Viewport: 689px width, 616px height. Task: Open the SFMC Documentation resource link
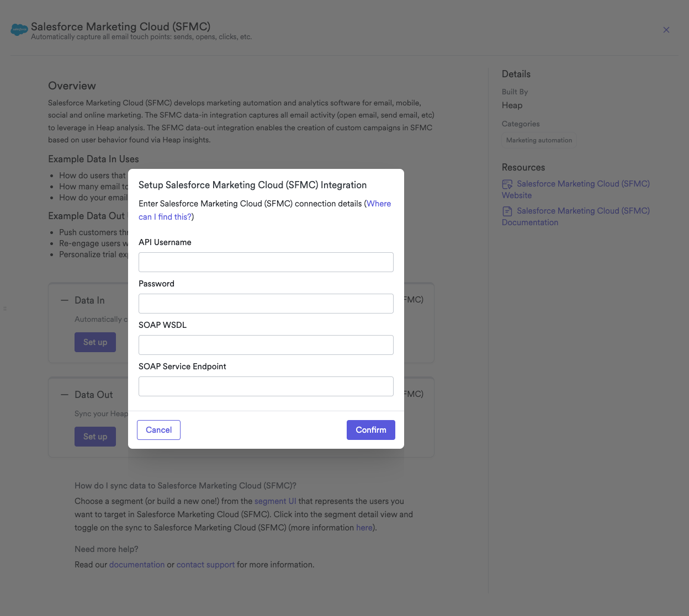[582, 211]
